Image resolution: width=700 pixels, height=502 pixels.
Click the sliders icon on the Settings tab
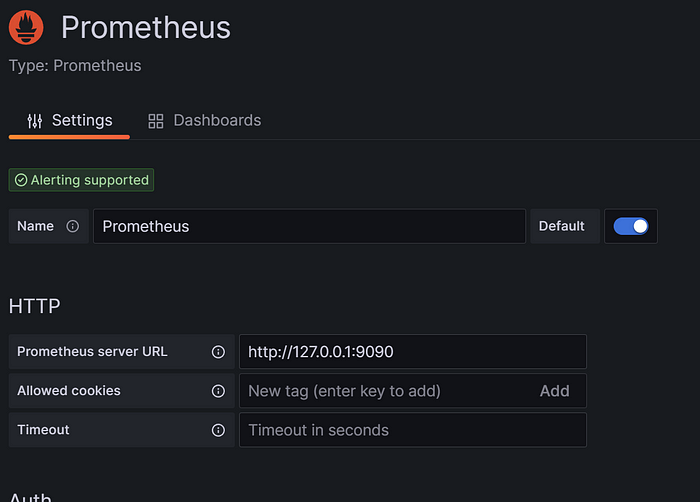pos(35,121)
